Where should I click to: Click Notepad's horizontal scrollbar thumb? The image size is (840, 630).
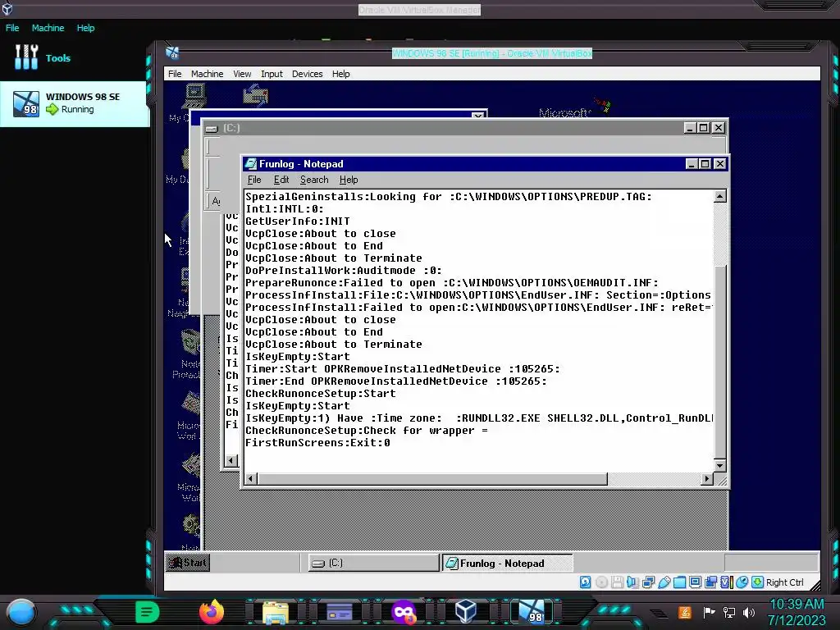[x=432, y=478]
